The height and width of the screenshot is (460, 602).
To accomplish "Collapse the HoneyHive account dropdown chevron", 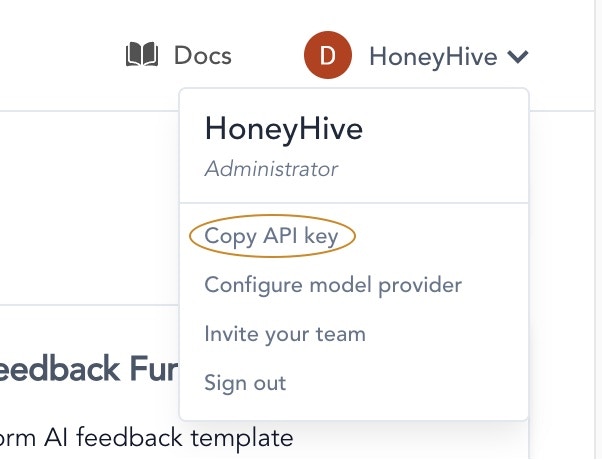I will coord(518,57).
